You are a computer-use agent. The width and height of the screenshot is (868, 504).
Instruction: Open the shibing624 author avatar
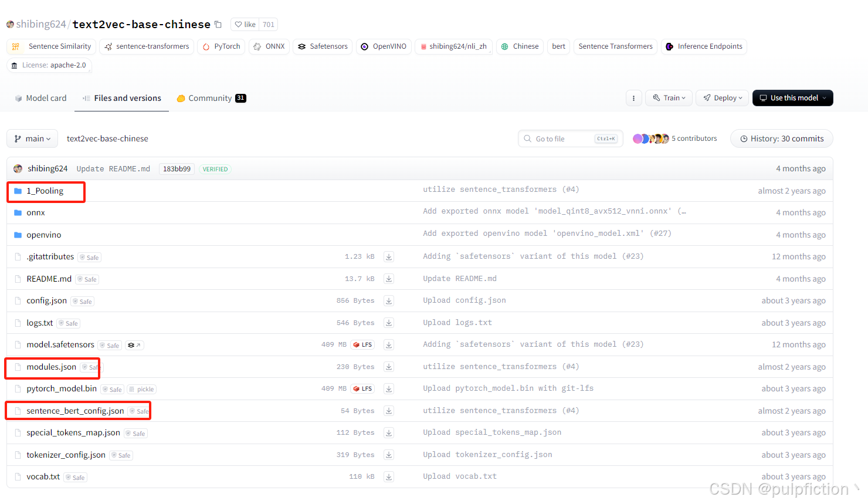(x=10, y=25)
